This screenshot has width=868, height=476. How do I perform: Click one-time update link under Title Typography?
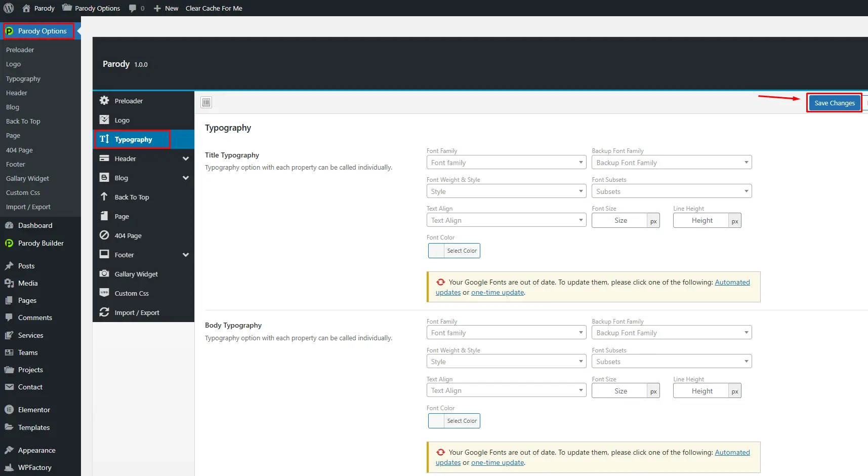tap(498, 292)
